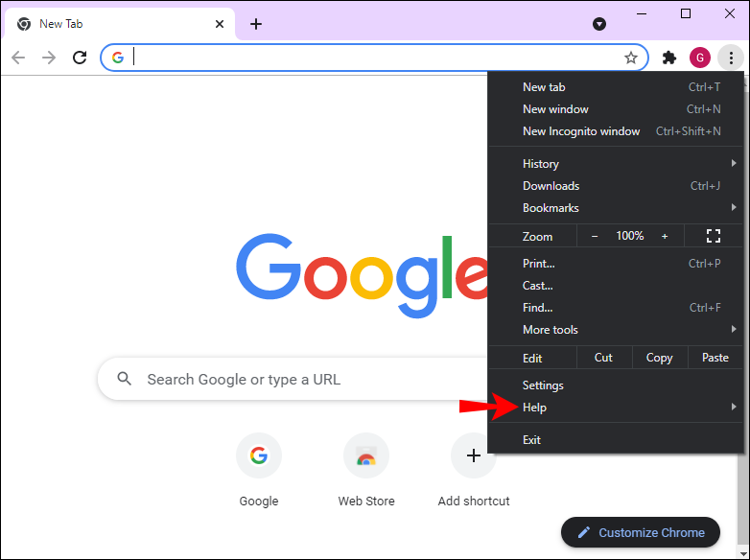Click the Customize Chrome button
750x560 pixels.
[641, 532]
